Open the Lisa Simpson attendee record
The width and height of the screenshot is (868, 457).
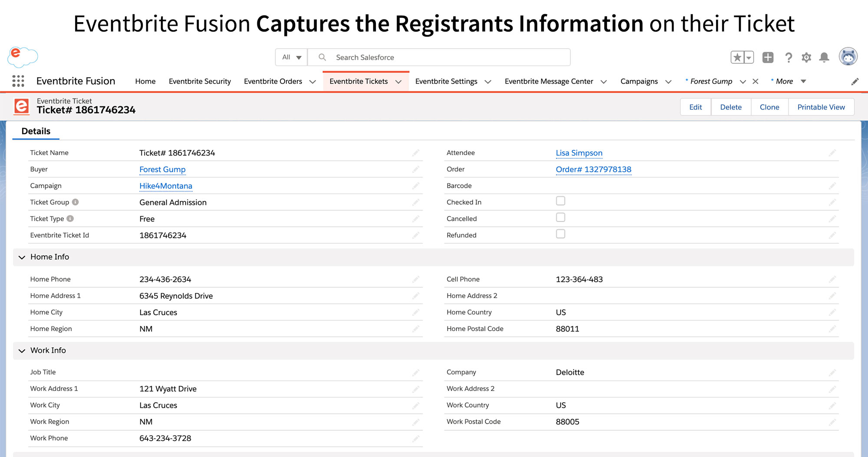[579, 153]
